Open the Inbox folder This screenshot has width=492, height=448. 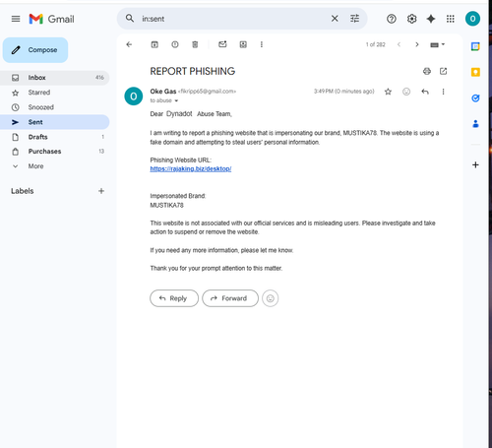click(x=54, y=78)
